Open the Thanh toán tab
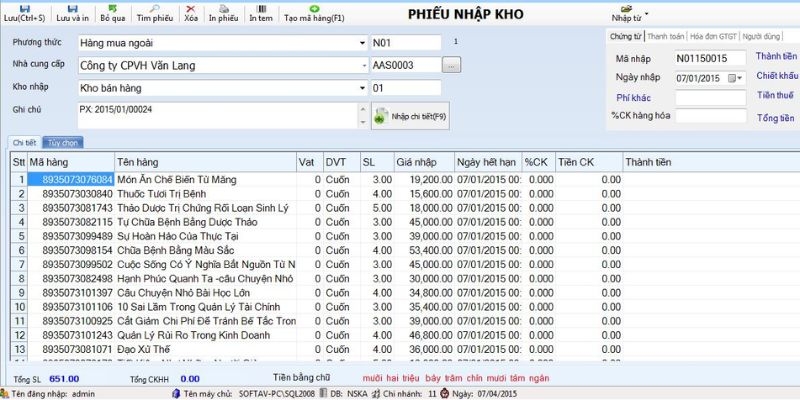 [665, 36]
